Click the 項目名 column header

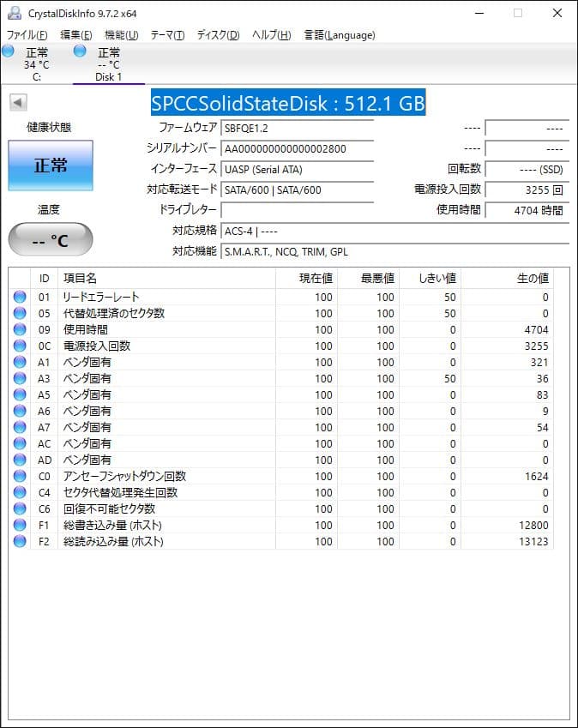click(x=166, y=278)
